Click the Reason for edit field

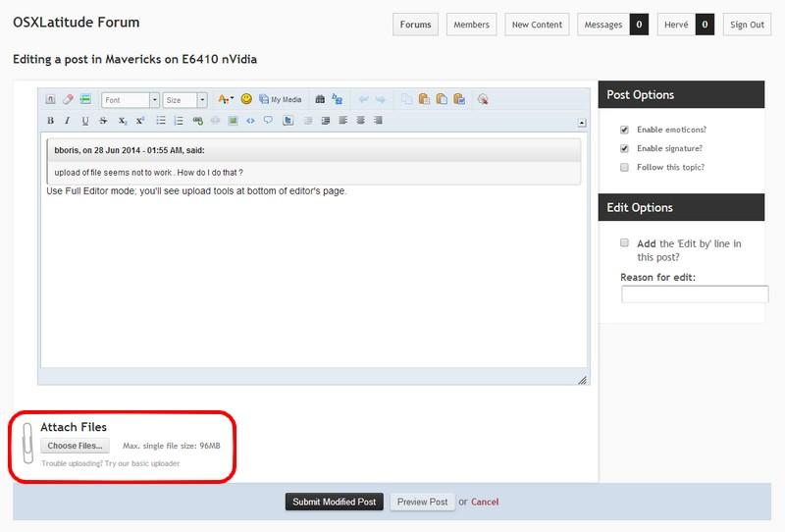pos(695,294)
